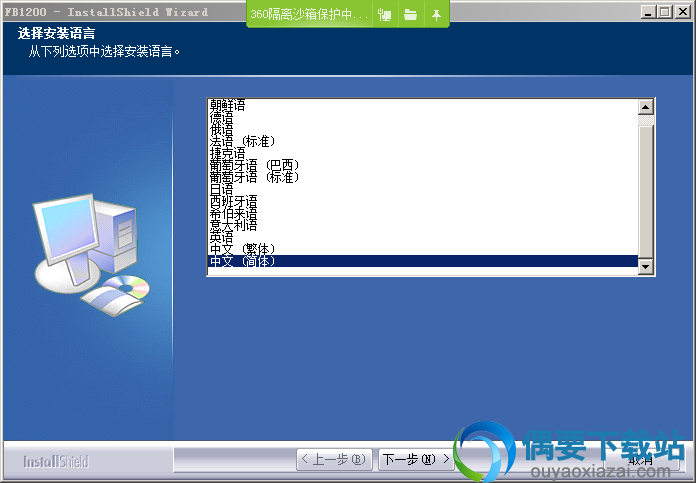The height and width of the screenshot is (483, 696).
Task: Click the list scrollbar down arrow
Action: 645,267
